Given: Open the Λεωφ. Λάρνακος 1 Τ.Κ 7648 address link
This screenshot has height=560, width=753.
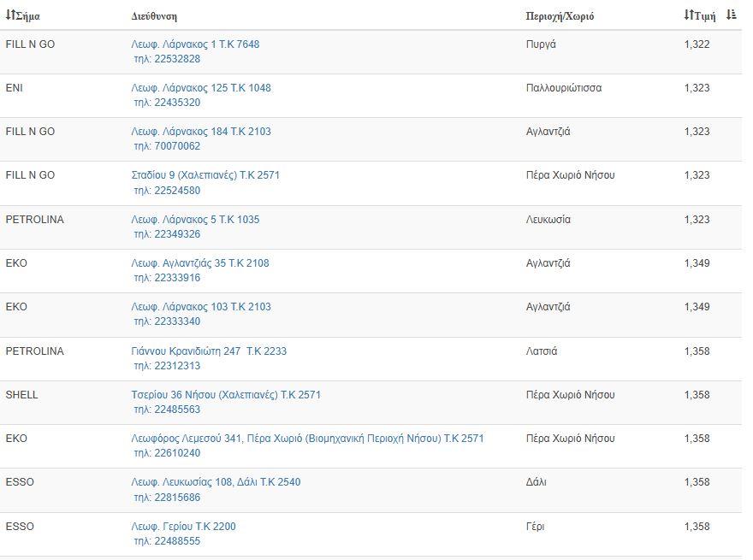Looking at the screenshot, I should (x=195, y=44).
